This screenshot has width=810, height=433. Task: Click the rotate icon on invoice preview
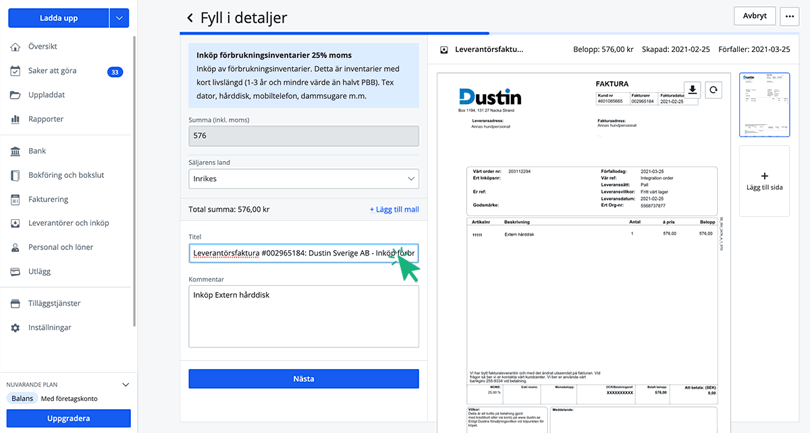(713, 90)
